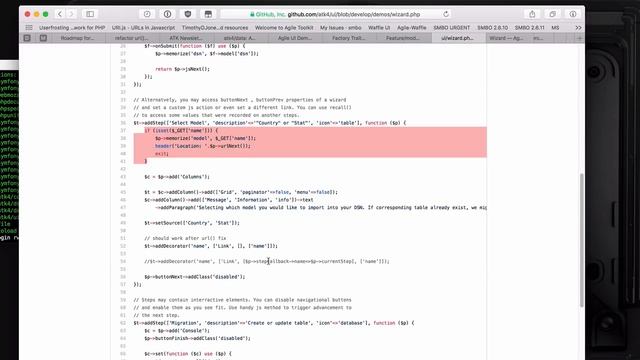Open the Share sheet icon
The image size is (640, 360).
point(532,14)
